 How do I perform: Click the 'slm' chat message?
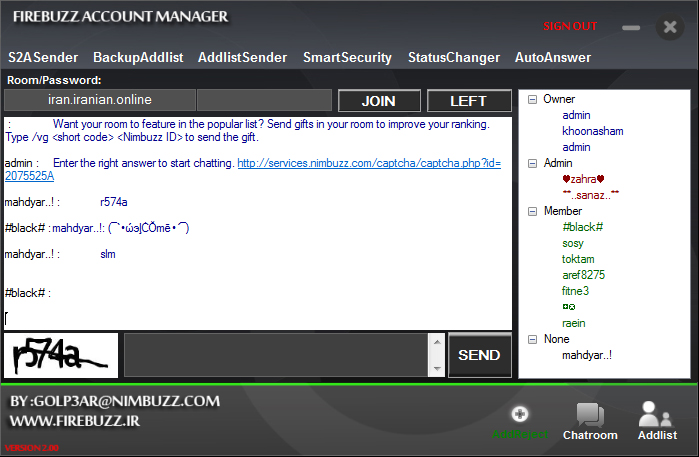107,254
